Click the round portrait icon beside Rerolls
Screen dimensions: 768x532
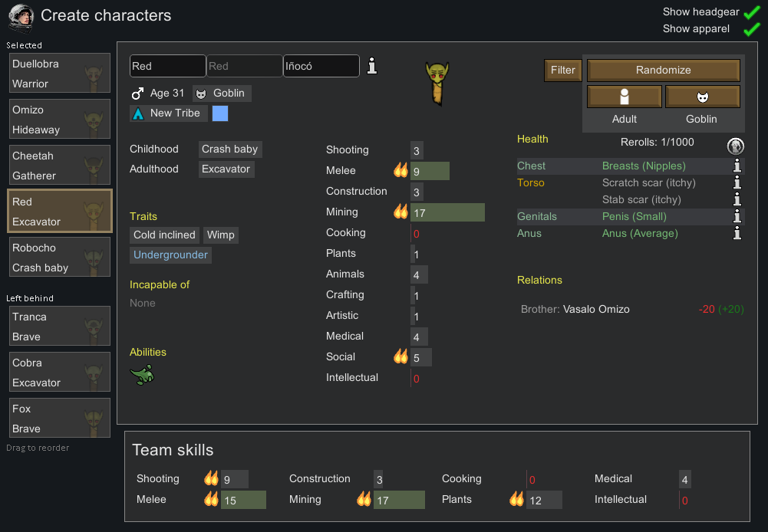pos(735,146)
